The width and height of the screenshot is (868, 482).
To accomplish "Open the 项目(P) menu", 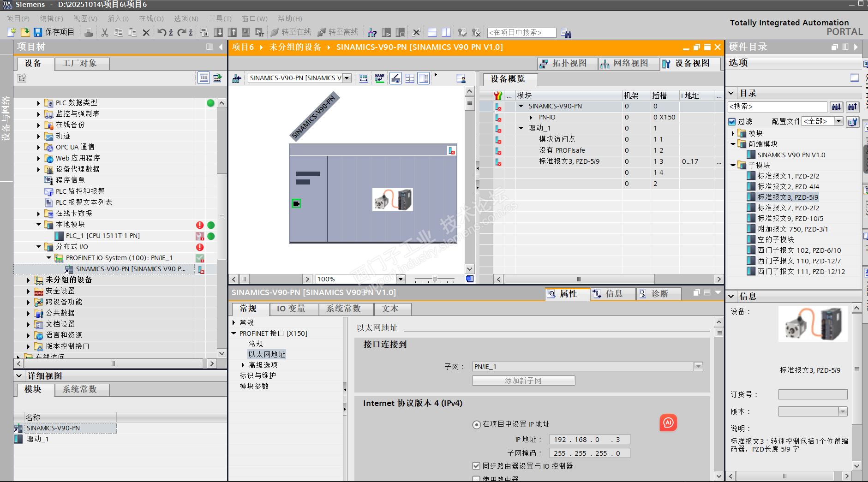I will (18, 19).
